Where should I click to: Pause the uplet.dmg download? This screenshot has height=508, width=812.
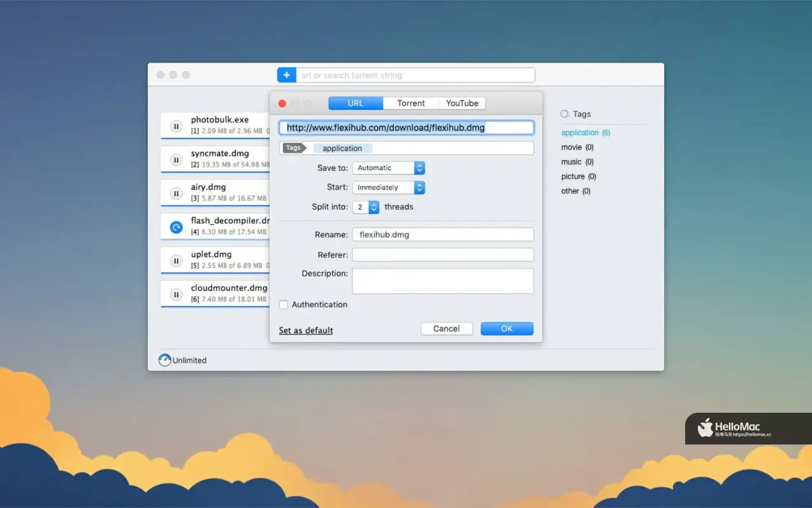[x=176, y=261]
